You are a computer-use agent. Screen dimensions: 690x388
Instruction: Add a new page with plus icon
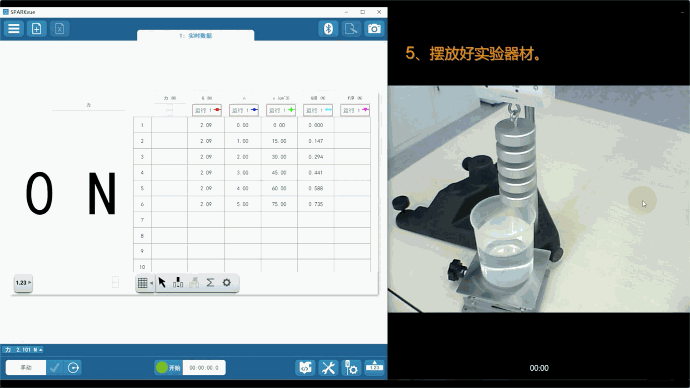(37, 29)
